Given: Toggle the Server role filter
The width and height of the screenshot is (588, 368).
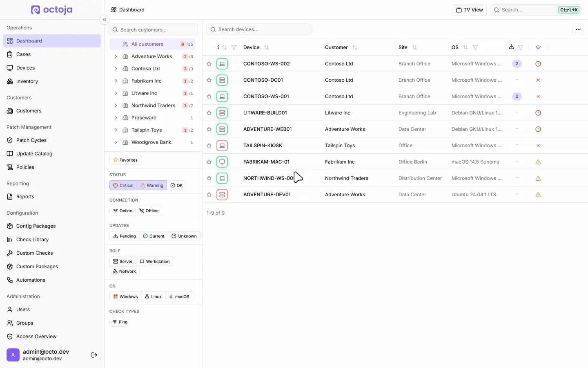Looking at the screenshot, I should (123, 261).
